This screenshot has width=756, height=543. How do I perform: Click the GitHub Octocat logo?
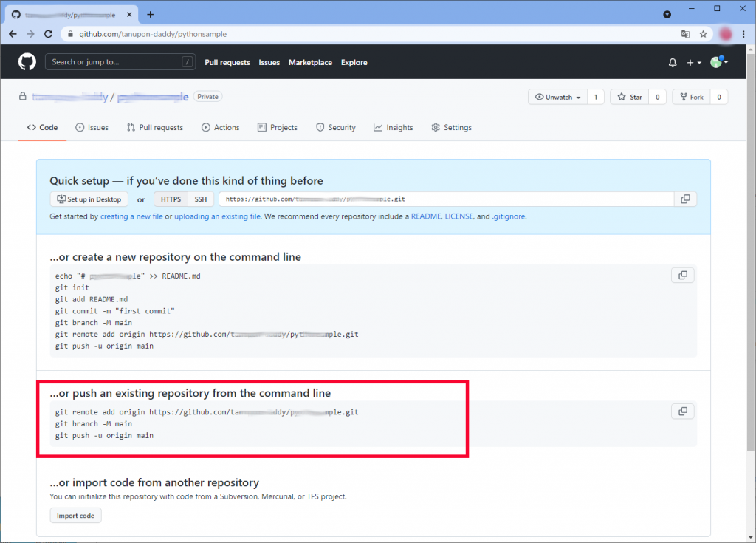tap(27, 62)
